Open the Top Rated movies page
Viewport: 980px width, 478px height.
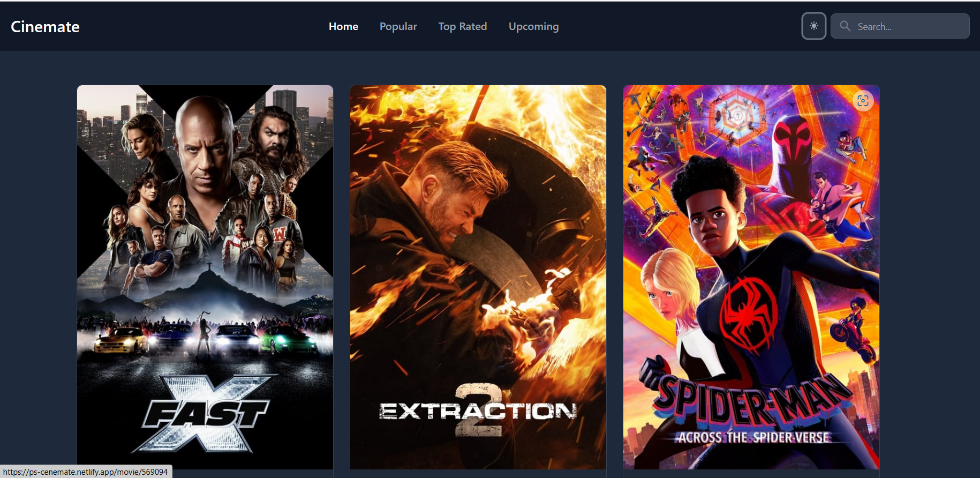pyautogui.click(x=462, y=26)
